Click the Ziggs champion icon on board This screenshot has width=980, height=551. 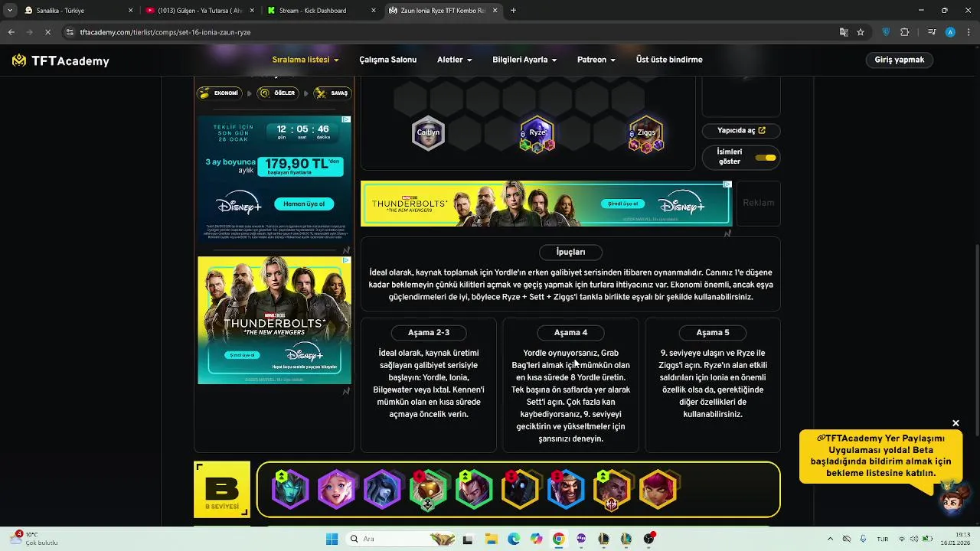tap(645, 133)
